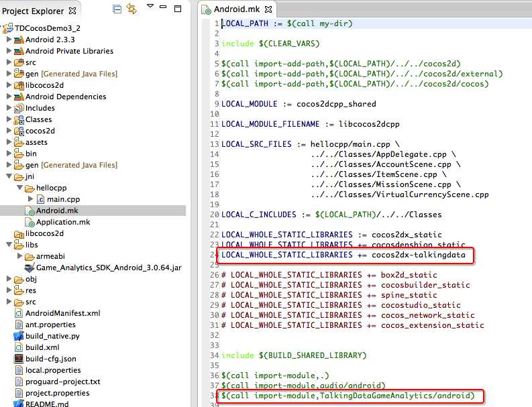Click line 24 cocos2dx-talkingdata library line
The height and width of the screenshot is (407, 532).
coord(343,255)
